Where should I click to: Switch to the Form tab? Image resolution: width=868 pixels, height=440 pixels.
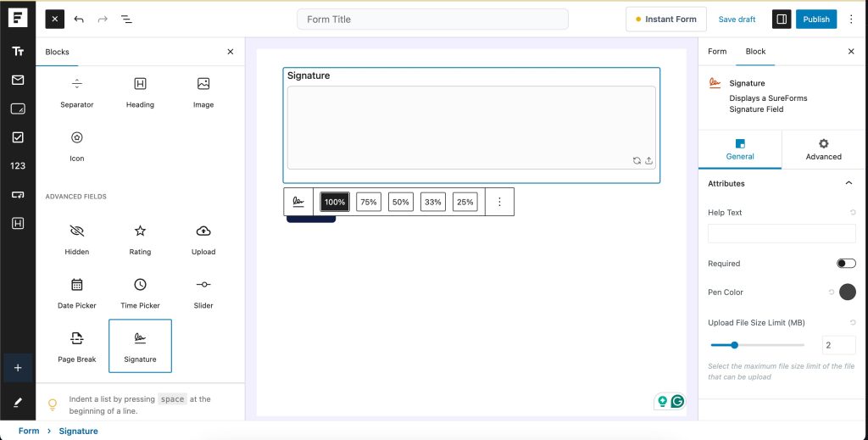click(x=717, y=52)
